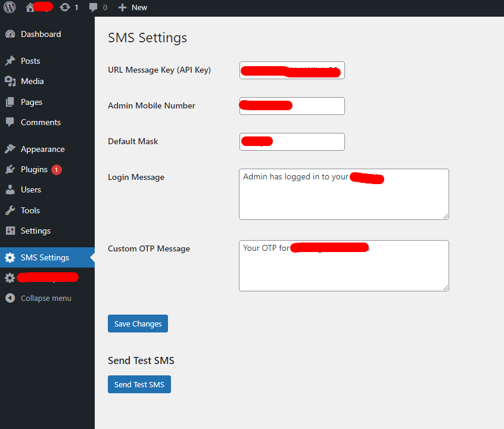Screen dimensions: 504x429
Task: Click the Dashboard gauge icon
Action: click(x=10, y=34)
